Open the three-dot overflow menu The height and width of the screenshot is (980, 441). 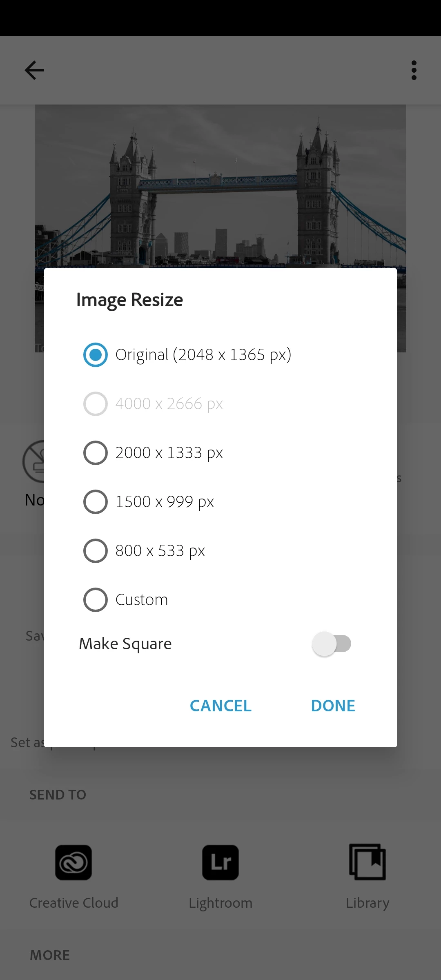[x=414, y=70]
